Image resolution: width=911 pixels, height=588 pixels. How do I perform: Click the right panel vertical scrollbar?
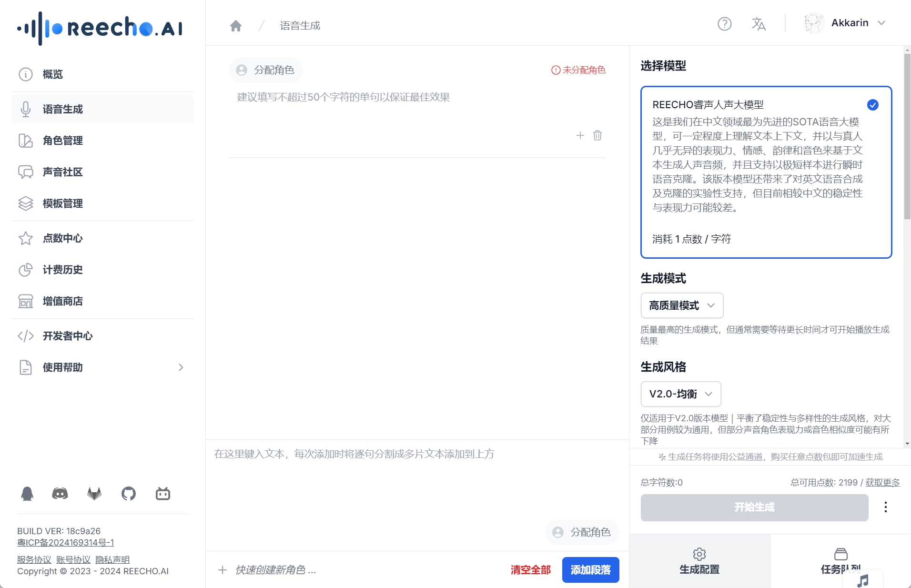point(907,136)
